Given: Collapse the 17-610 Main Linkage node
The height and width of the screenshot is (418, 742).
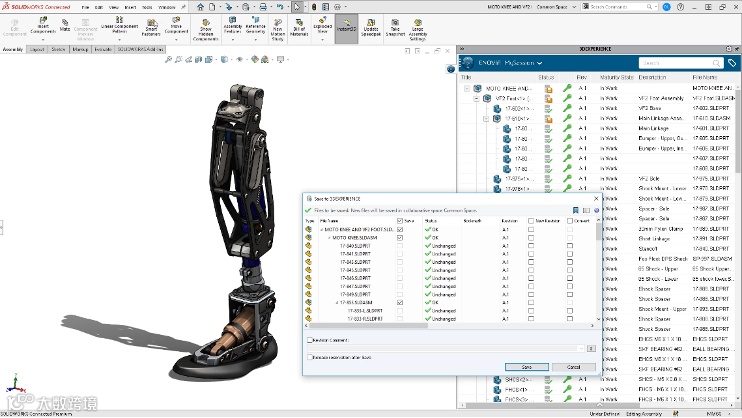Looking at the screenshot, I should (486, 118).
